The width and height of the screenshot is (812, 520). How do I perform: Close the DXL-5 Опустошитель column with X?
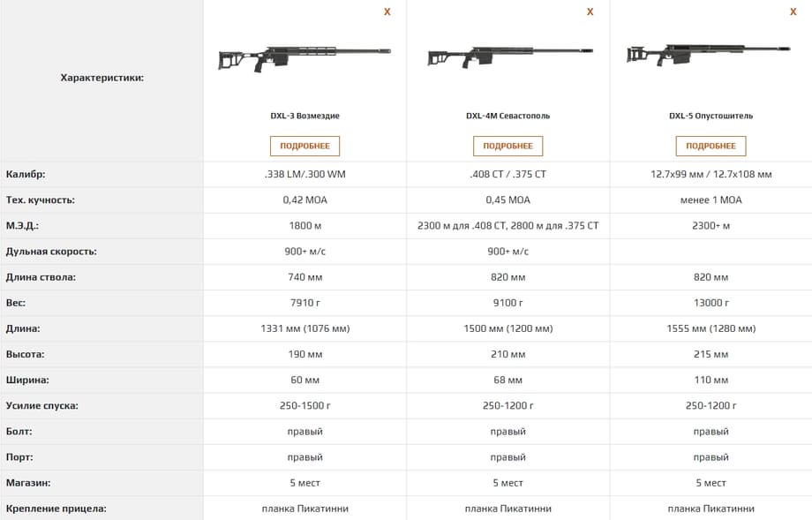pos(793,11)
